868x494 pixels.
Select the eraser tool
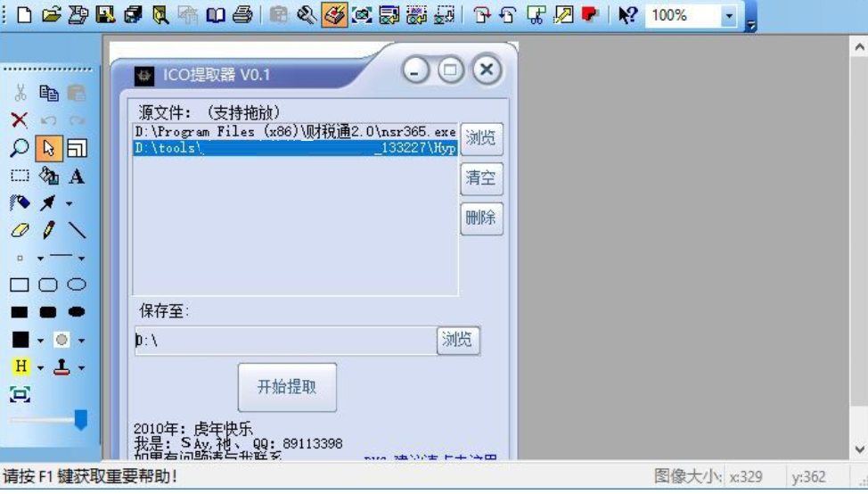pyautogui.click(x=20, y=230)
